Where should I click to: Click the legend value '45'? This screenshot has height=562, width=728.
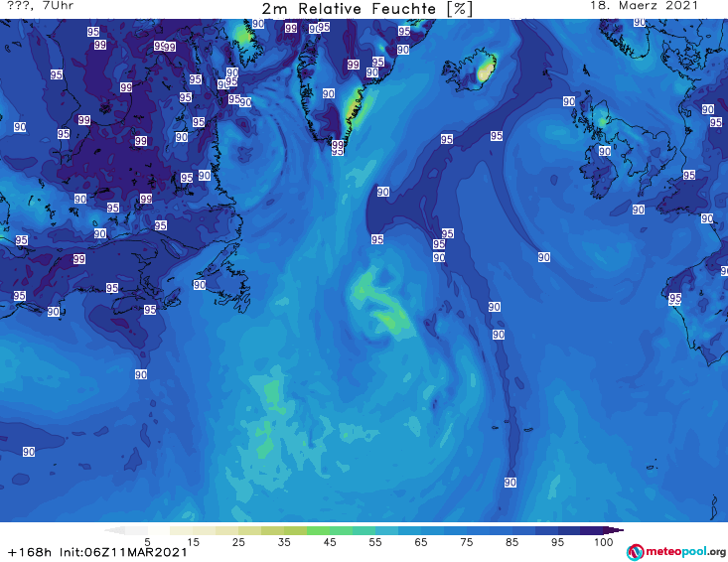329,542
